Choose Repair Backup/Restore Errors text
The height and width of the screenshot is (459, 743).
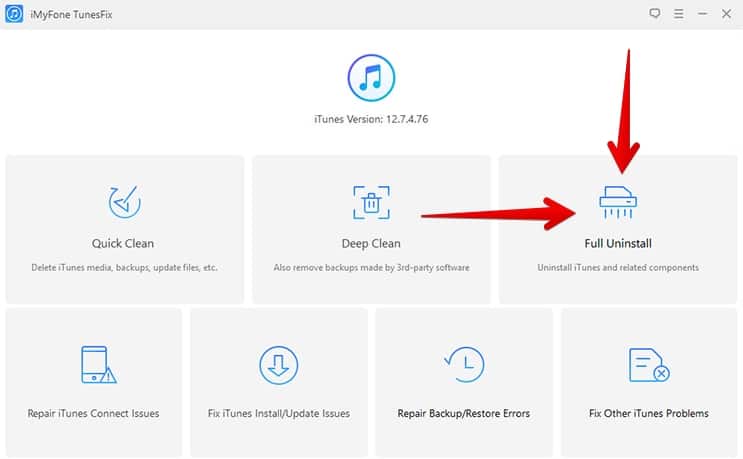click(x=463, y=414)
